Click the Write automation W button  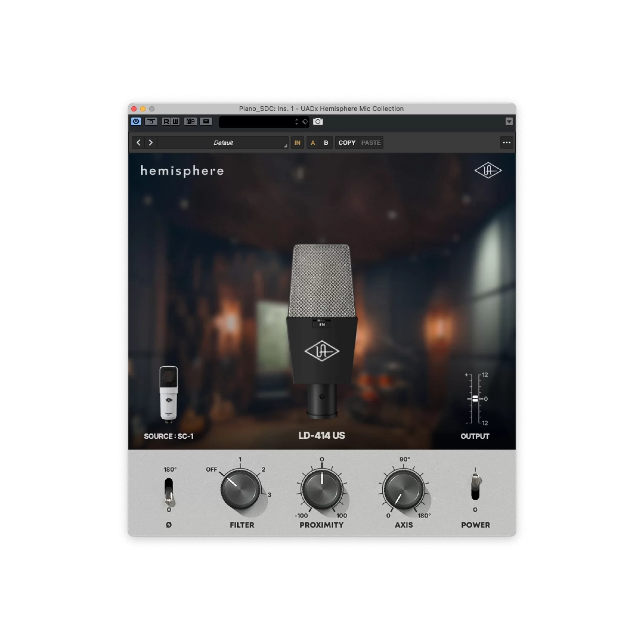(x=175, y=121)
